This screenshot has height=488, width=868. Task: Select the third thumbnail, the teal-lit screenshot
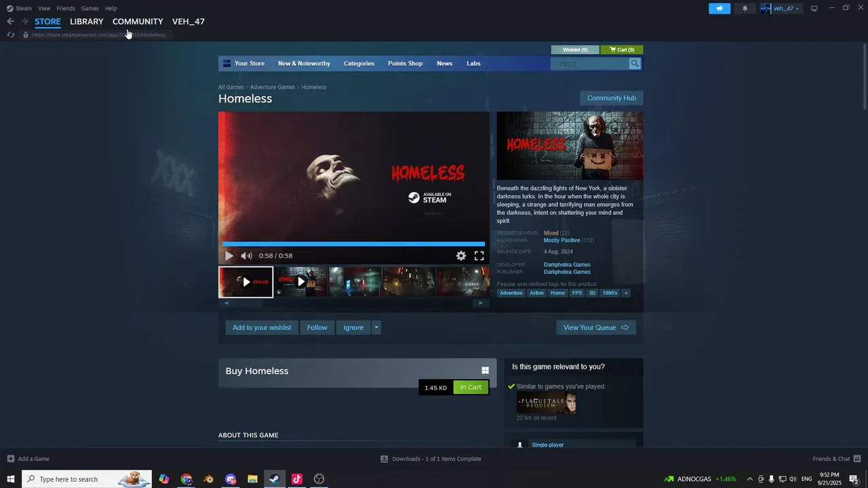pos(355,282)
